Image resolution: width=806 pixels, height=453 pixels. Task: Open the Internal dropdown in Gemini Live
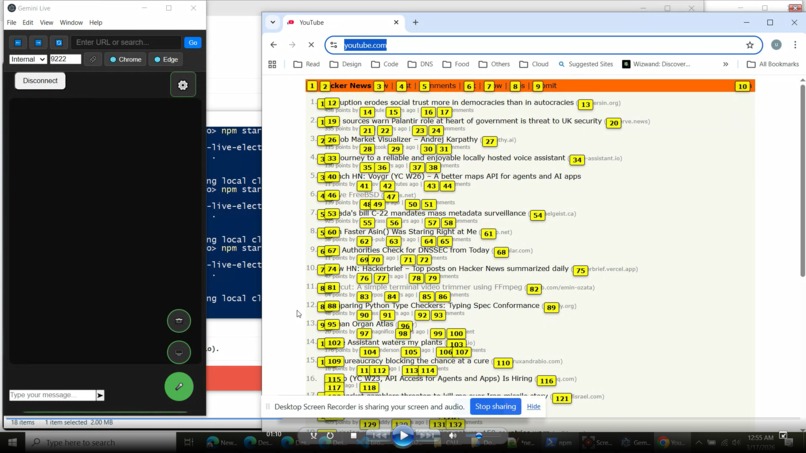tap(28, 59)
